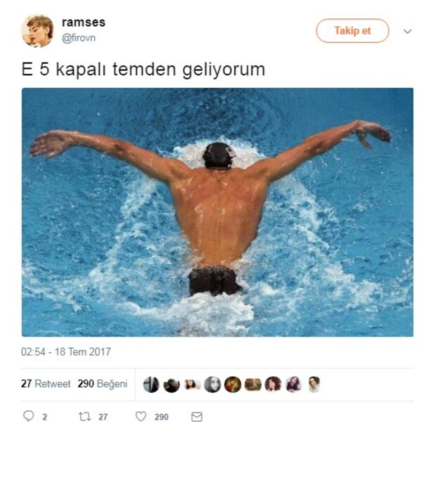
Task: Open the red-haired liker avatar
Action: pos(273,385)
